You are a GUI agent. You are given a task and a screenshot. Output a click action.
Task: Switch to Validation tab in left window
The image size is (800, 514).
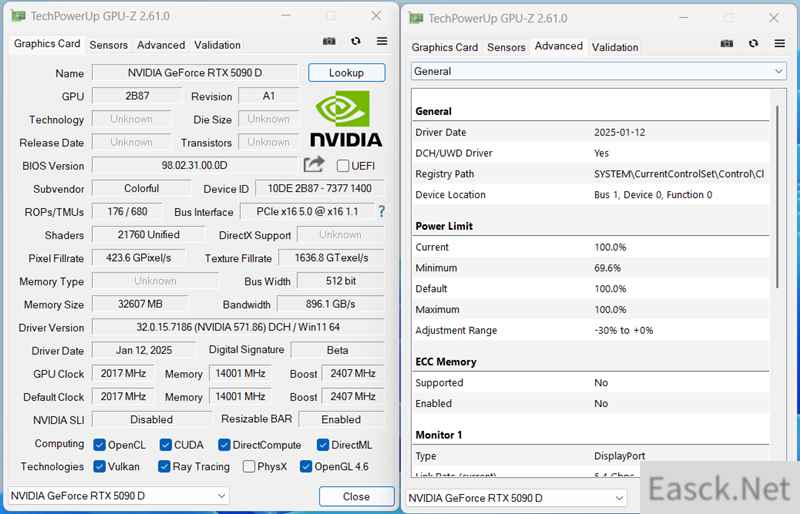point(217,45)
